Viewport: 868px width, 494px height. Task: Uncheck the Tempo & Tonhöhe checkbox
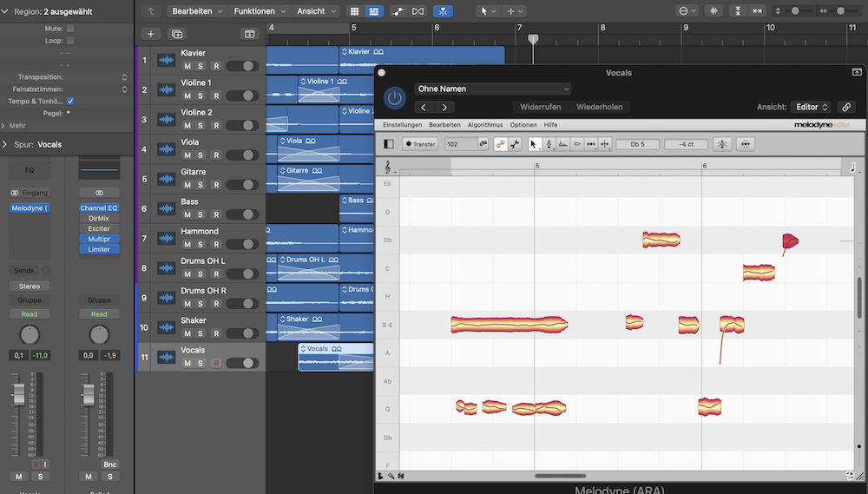click(x=70, y=101)
